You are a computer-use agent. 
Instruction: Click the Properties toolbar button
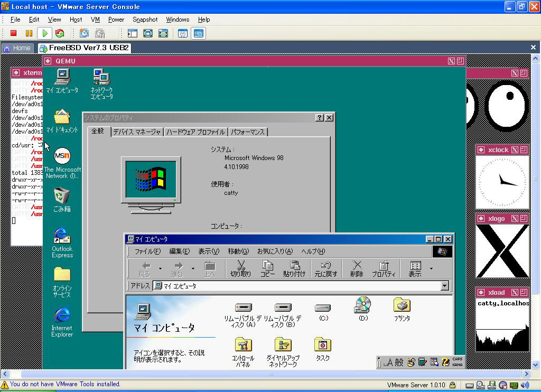[384, 268]
